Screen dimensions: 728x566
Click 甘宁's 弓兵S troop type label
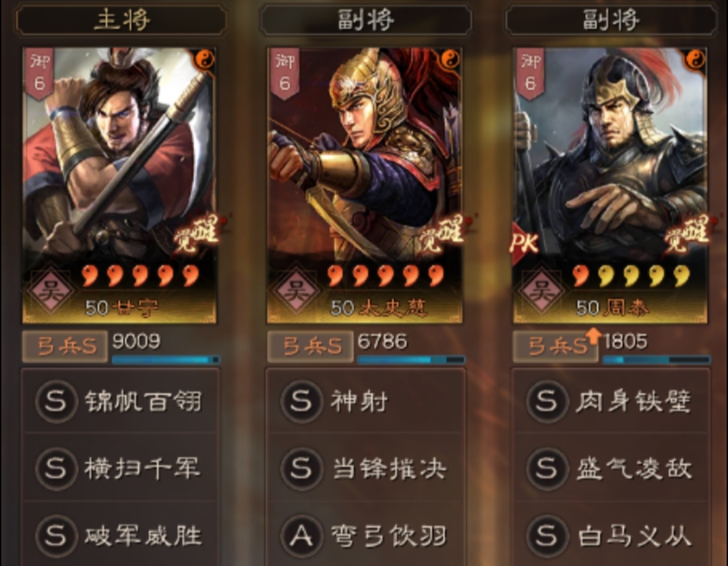tap(65, 346)
